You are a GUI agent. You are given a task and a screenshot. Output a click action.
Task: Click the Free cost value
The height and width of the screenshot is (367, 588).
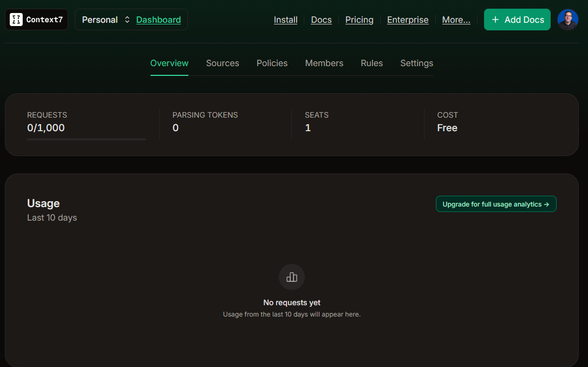point(447,128)
